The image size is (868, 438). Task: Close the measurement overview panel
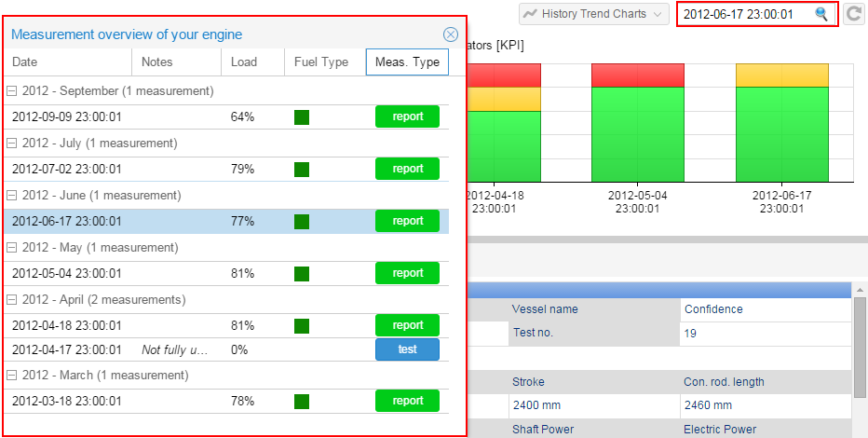451,34
